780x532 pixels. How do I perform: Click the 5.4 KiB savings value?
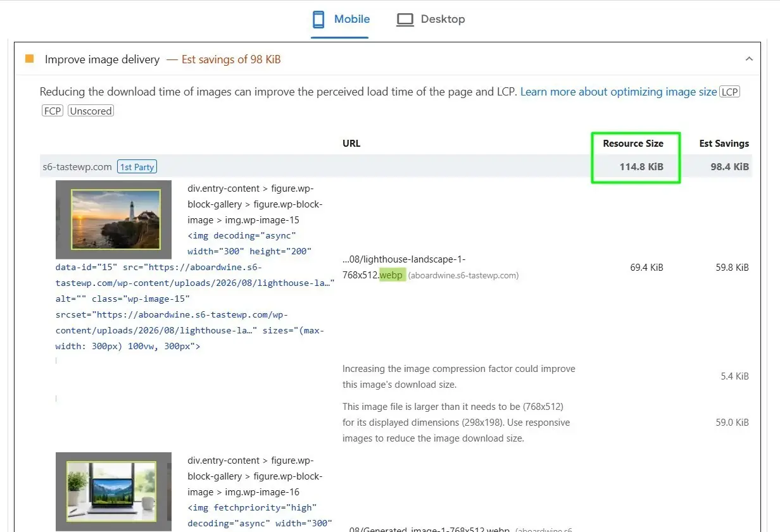coord(734,376)
